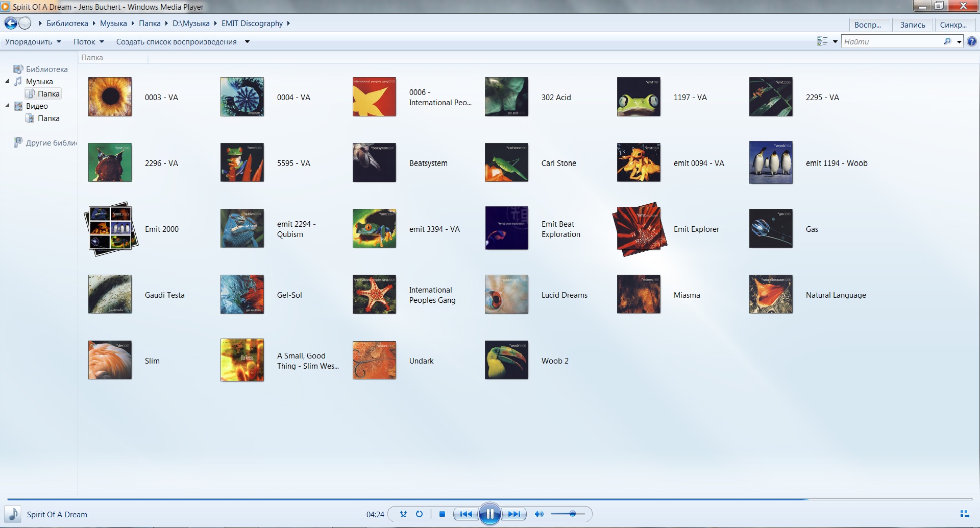980x528 pixels.
Task: Select the 0003 - VA album cover
Action: point(110,97)
